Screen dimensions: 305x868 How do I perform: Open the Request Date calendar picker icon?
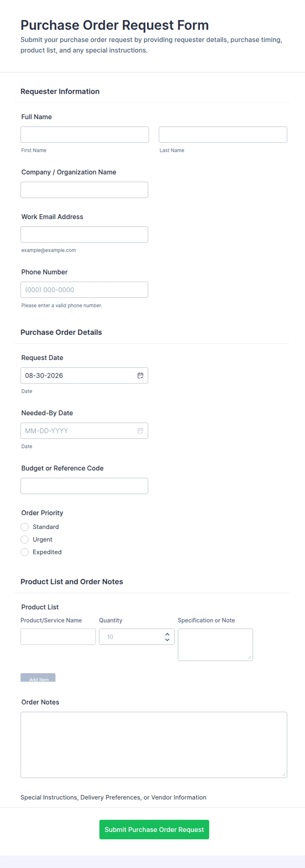tap(140, 375)
